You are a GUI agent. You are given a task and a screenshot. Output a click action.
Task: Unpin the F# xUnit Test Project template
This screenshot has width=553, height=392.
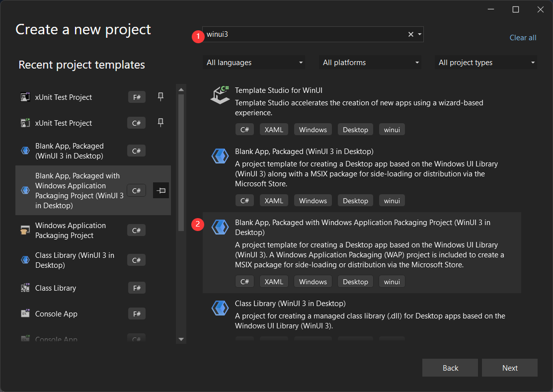point(160,97)
